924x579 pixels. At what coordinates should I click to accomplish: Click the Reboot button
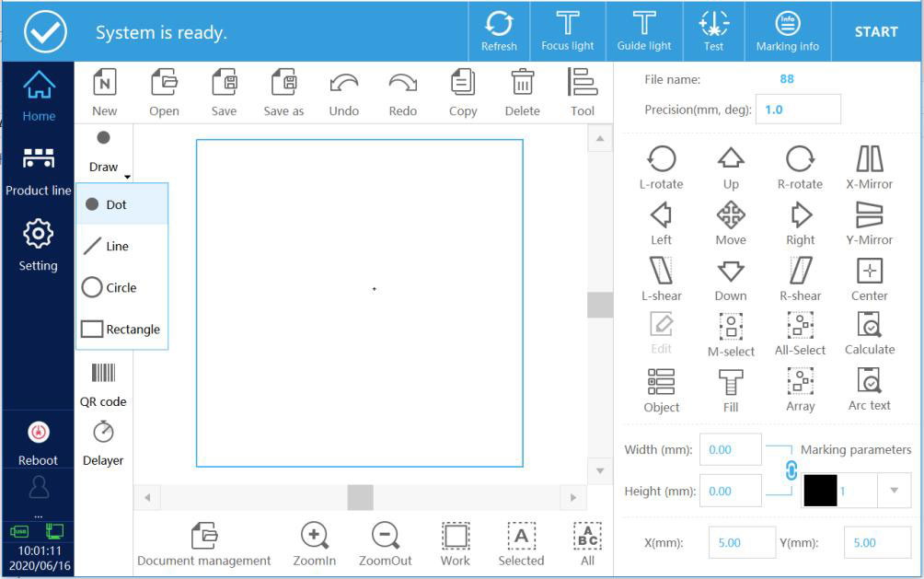39,444
